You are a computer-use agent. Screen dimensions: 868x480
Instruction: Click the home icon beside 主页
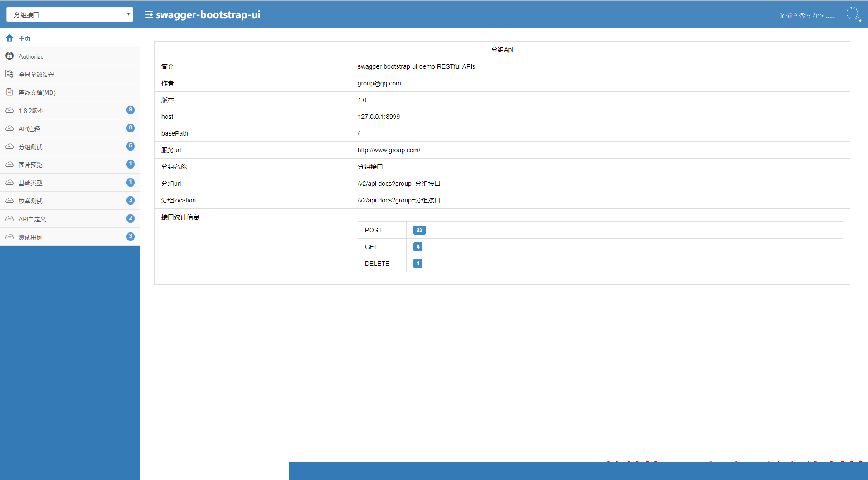(x=9, y=38)
